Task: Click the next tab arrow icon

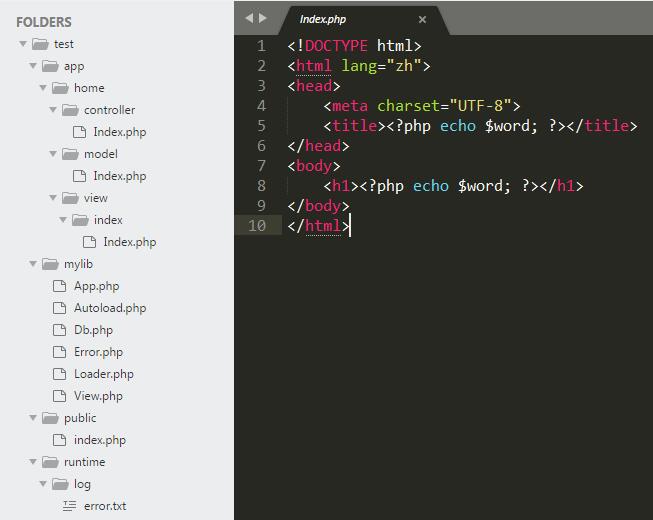Action: [262, 18]
